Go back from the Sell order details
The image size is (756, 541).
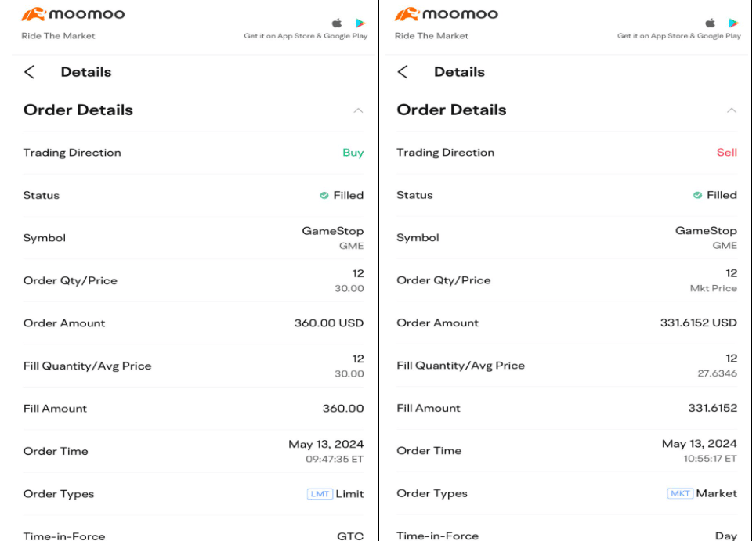pyautogui.click(x=403, y=72)
